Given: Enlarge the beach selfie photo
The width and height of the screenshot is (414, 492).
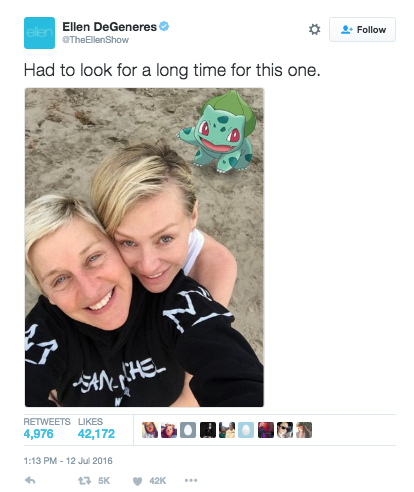Looking at the screenshot, I should pos(144,247).
